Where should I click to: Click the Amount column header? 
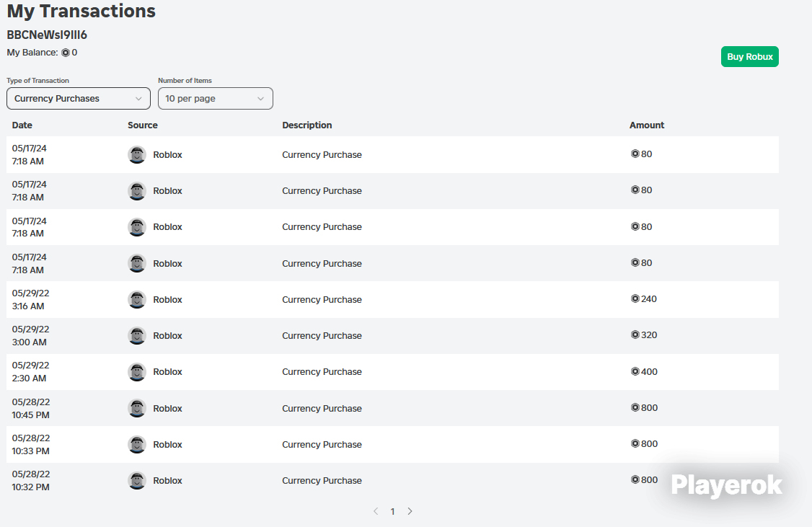click(x=647, y=125)
